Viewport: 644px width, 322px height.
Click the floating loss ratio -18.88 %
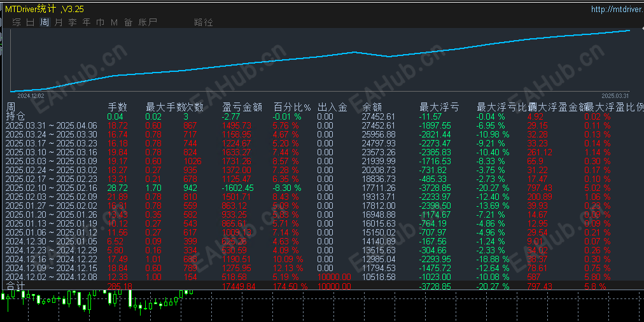(x=493, y=259)
